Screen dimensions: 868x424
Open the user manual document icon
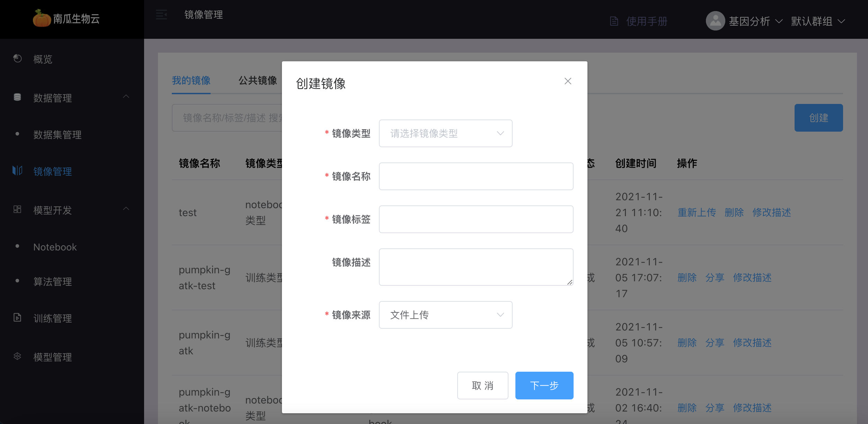tap(614, 21)
